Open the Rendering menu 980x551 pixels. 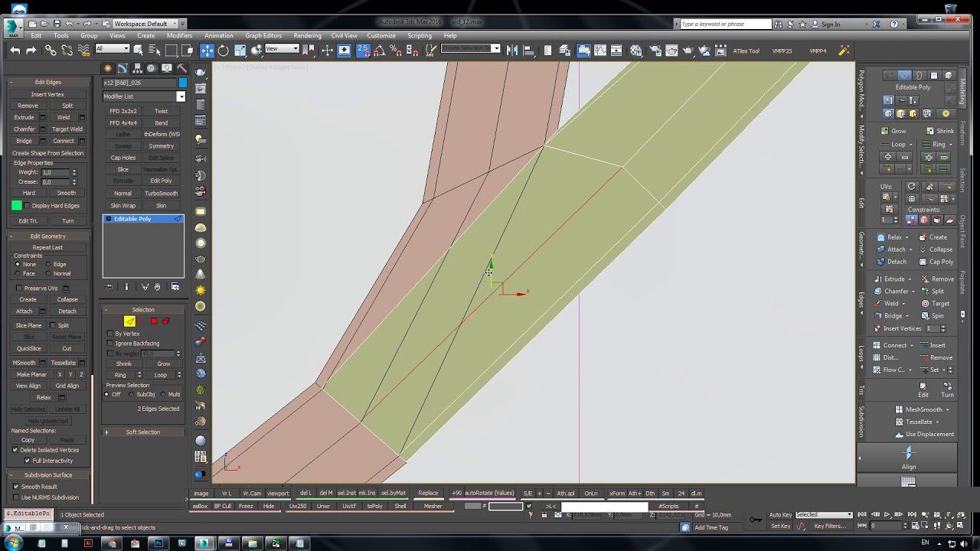click(x=307, y=36)
